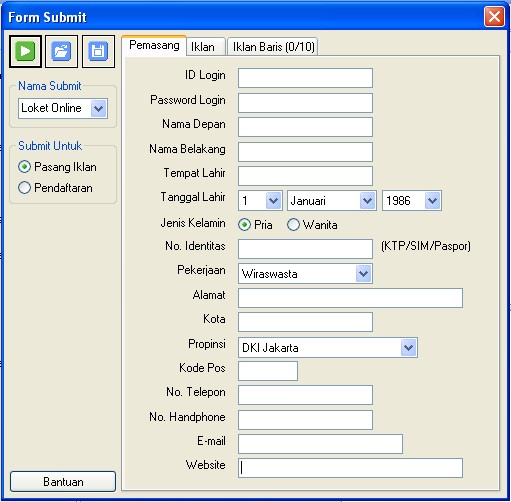Image resolution: width=511 pixels, height=502 pixels.
Task: Select the Pasang Iklan radio button
Action: (x=25, y=167)
